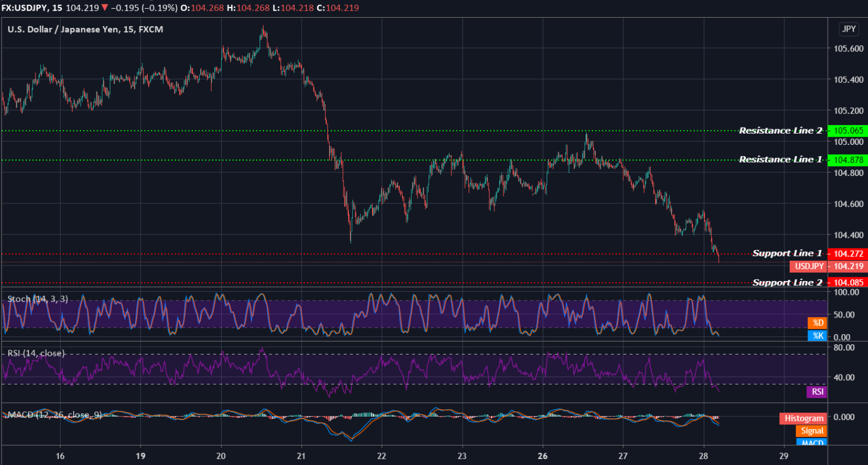868x465 pixels.
Task: Click the O:104.268 open value
Action: pyautogui.click(x=203, y=8)
